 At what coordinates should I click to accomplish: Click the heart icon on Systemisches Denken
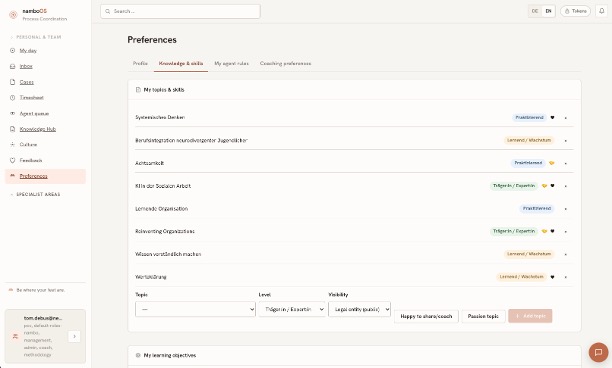click(x=552, y=117)
